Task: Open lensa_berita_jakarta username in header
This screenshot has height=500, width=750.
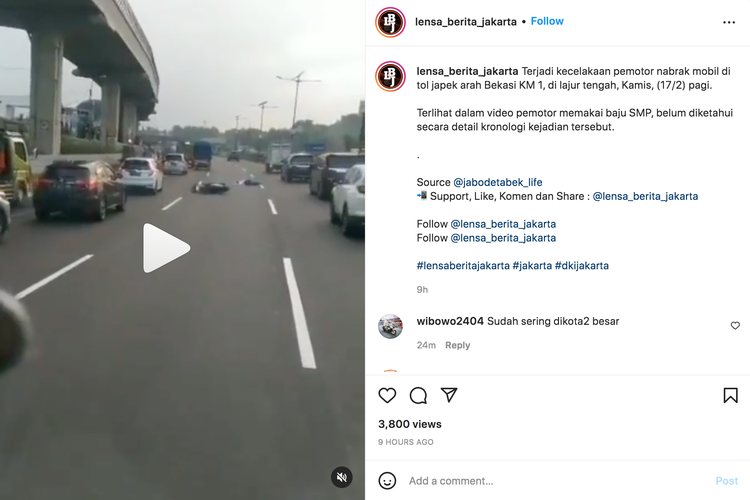Action: point(465,22)
